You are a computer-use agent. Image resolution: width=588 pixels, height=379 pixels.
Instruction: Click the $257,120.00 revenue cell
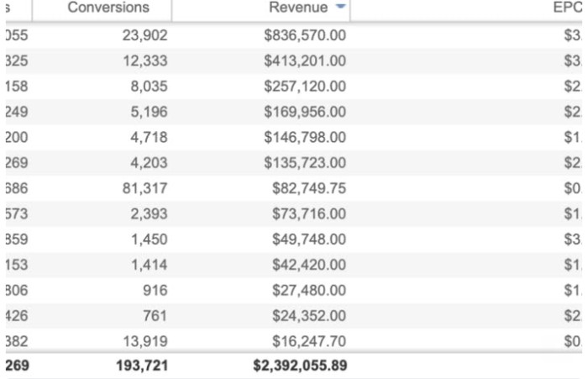click(305, 87)
